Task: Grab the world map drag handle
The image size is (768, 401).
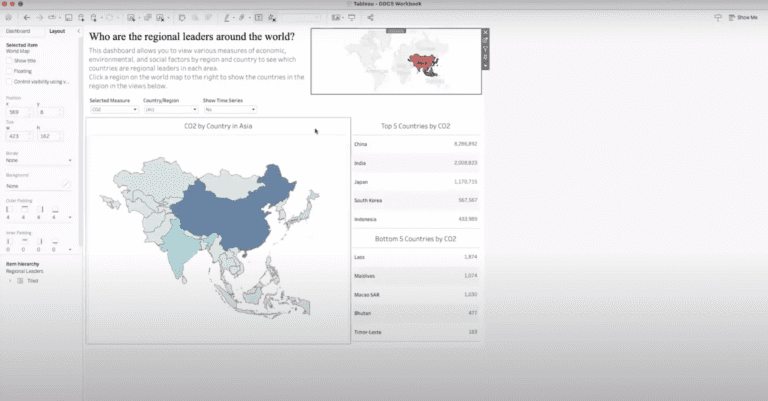Action: pyautogui.click(x=396, y=30)
